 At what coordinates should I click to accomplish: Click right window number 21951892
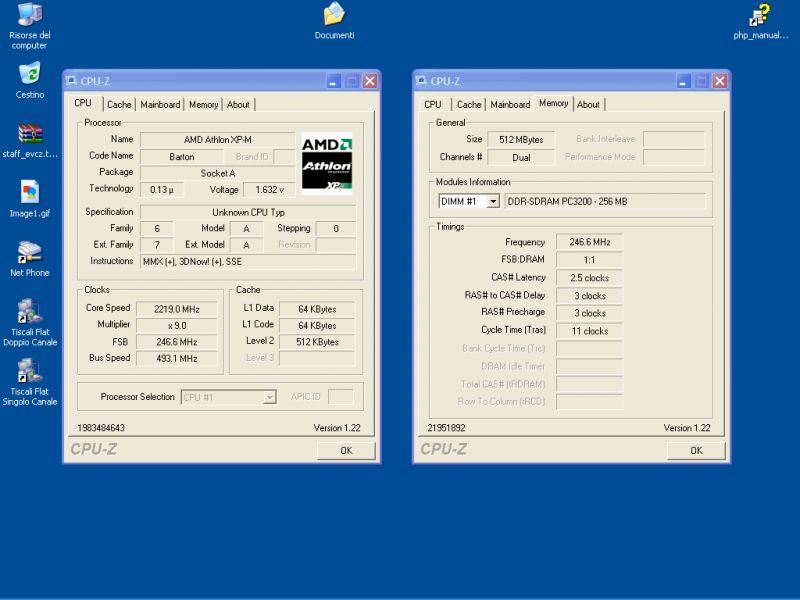point(446,428)
